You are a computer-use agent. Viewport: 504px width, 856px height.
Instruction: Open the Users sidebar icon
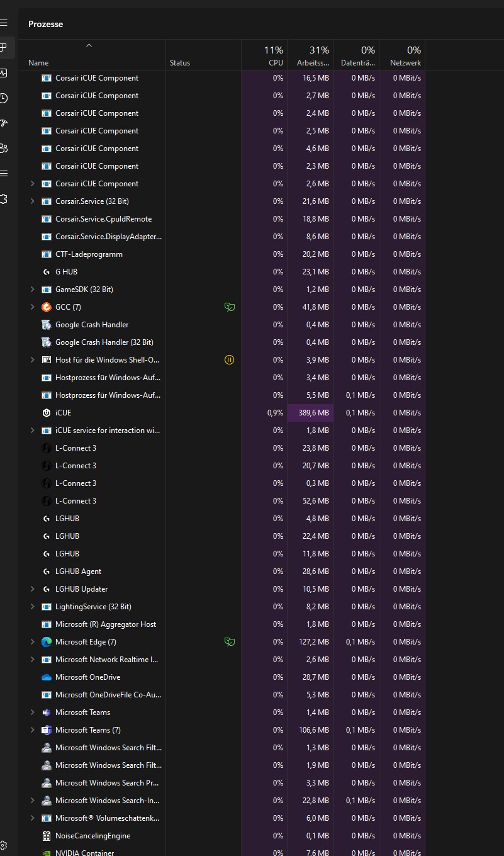click(3, 149)
